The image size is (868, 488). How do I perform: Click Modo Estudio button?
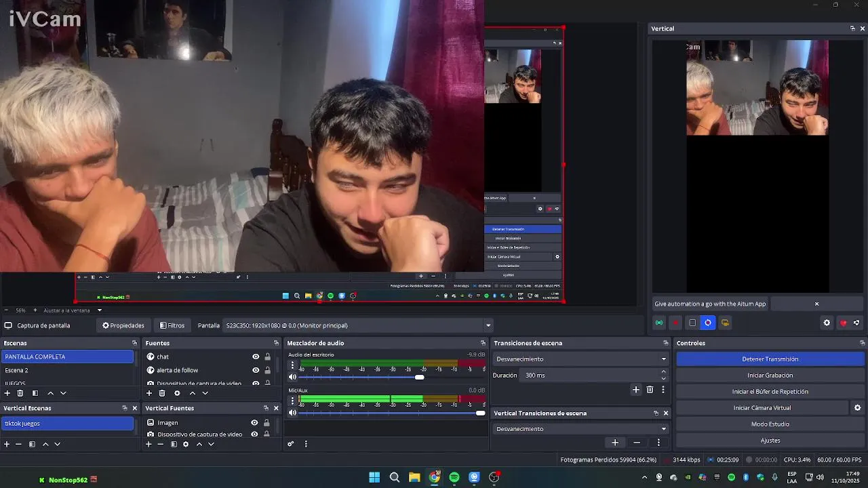(770, 424)
